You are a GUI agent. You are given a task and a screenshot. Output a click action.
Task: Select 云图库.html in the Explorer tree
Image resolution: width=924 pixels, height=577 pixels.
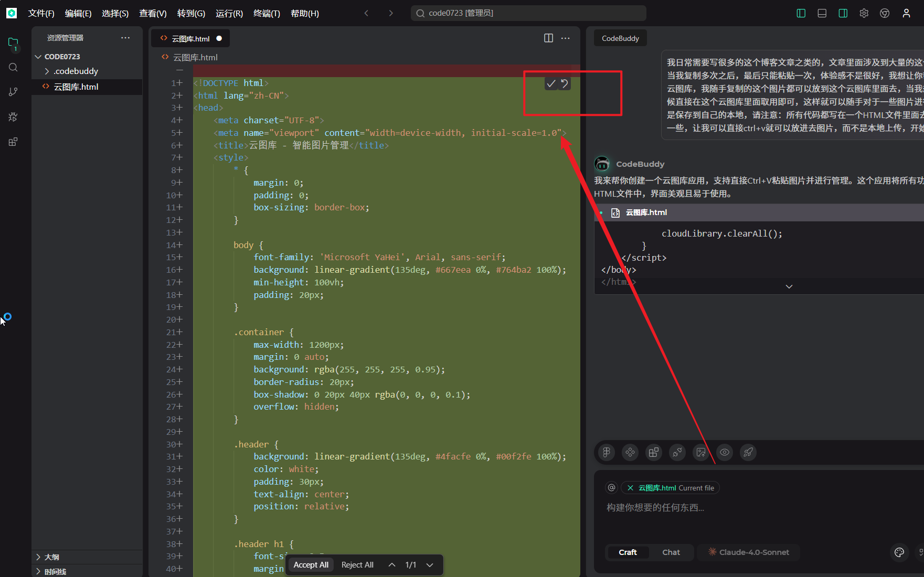coord(87,87)
